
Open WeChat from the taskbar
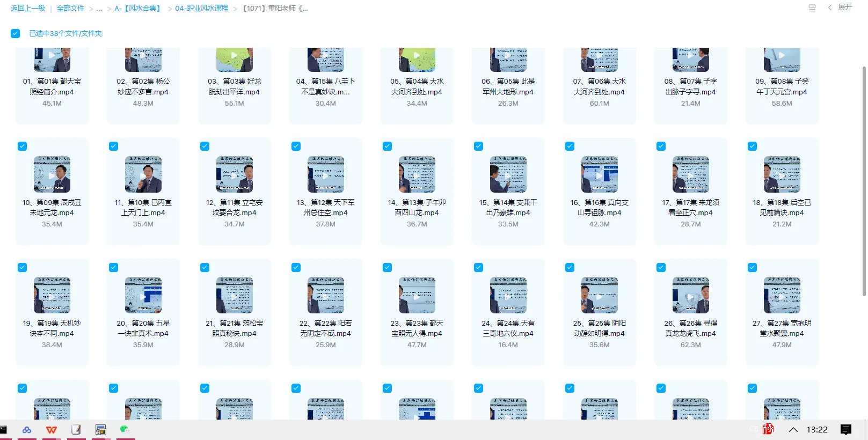coord(125,429)
